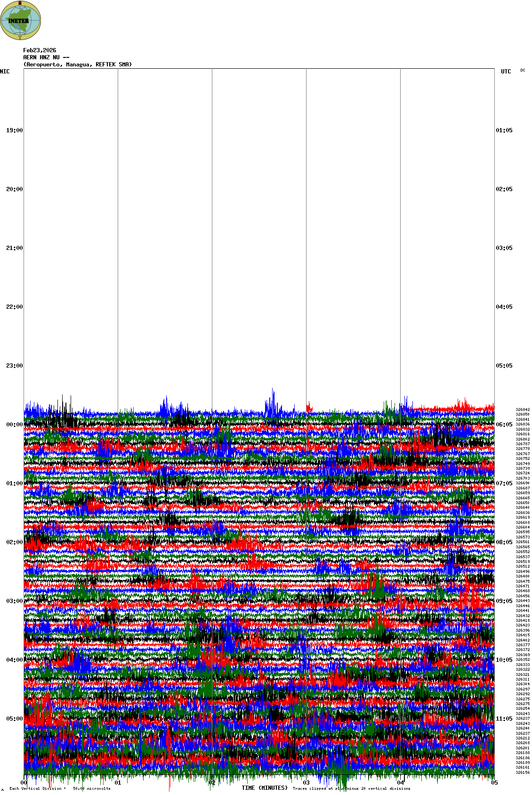This screenshot has height=795, width=532.
Task: Select the 19:00 local time marker
Action: pos(14,130)
